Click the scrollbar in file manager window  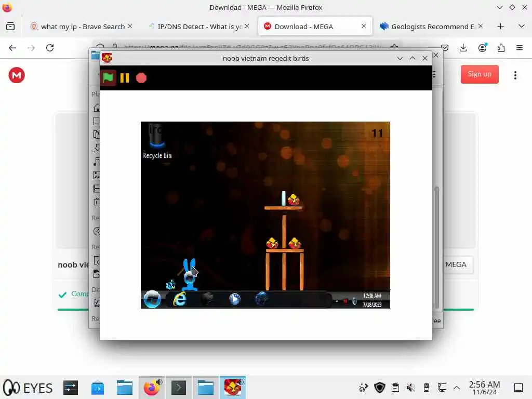click(x=436, y=248)
